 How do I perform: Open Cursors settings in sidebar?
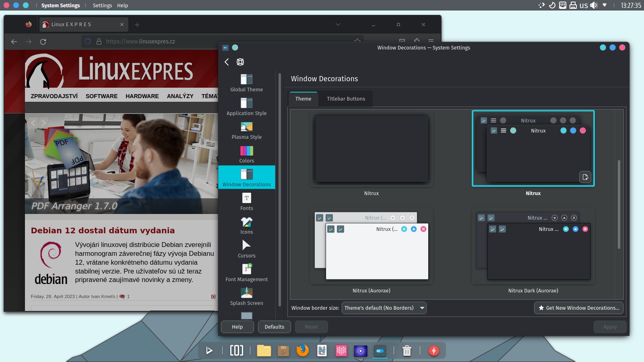(x=247, y=249)
